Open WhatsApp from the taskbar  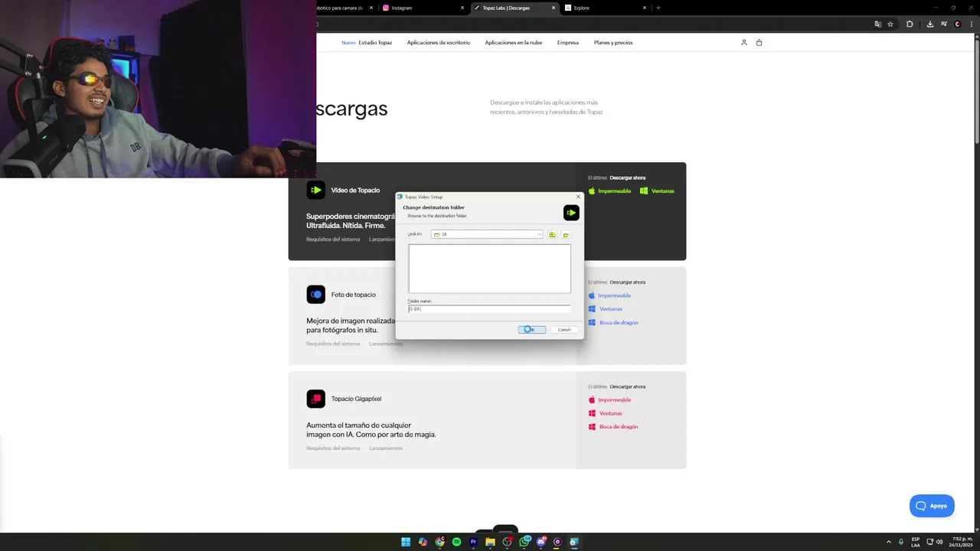(524, 542)
